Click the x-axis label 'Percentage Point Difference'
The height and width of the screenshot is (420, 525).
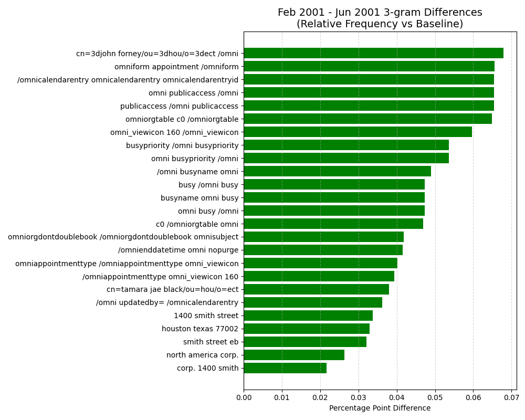pyautogui.click(x=380, y=408)
